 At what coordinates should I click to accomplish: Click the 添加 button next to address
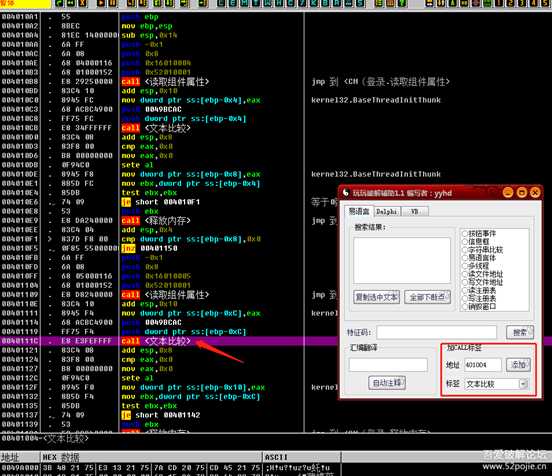pyautogui.click(x=518, y=365)
